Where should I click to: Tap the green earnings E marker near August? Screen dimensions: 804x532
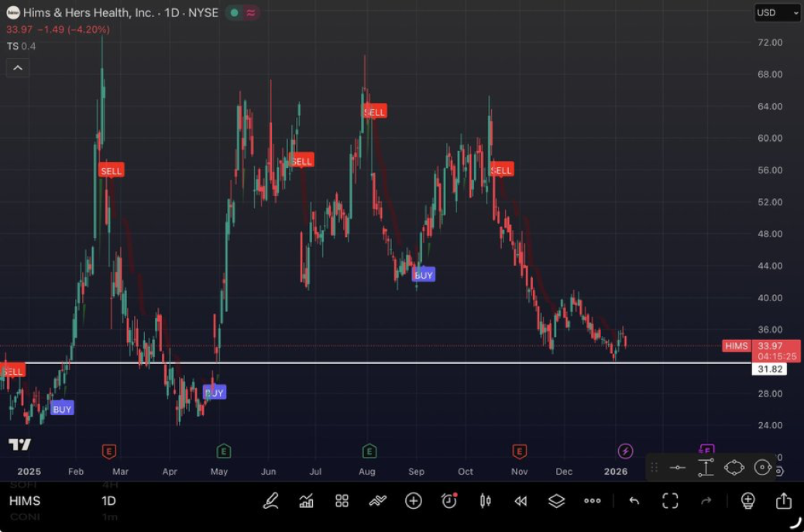(x=369, y=451)
